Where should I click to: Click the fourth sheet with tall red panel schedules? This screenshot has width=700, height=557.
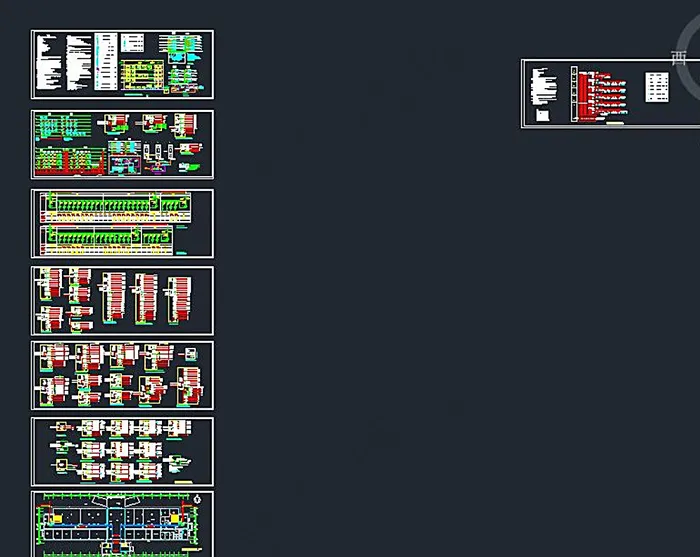point(122,300)
